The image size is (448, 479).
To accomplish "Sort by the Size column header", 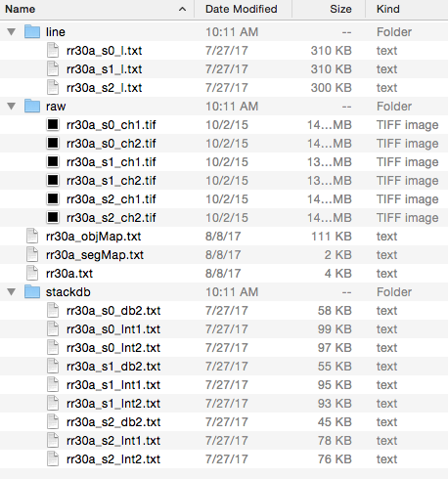I will (340, 9).
